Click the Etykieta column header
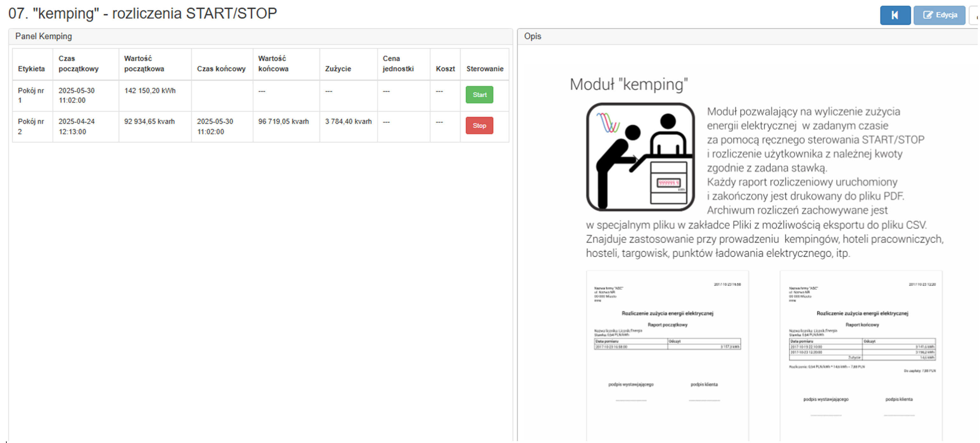Image resolution: width=980 pixels, height=443 pixels. click(33, 64)
